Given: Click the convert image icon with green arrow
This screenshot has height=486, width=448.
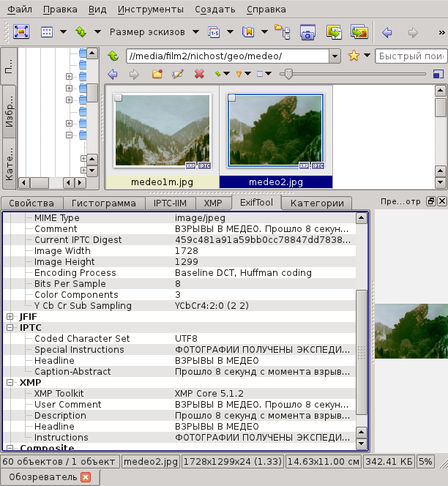Looking at the screenshot, I should pyautogui.click(x=334, y=32).
